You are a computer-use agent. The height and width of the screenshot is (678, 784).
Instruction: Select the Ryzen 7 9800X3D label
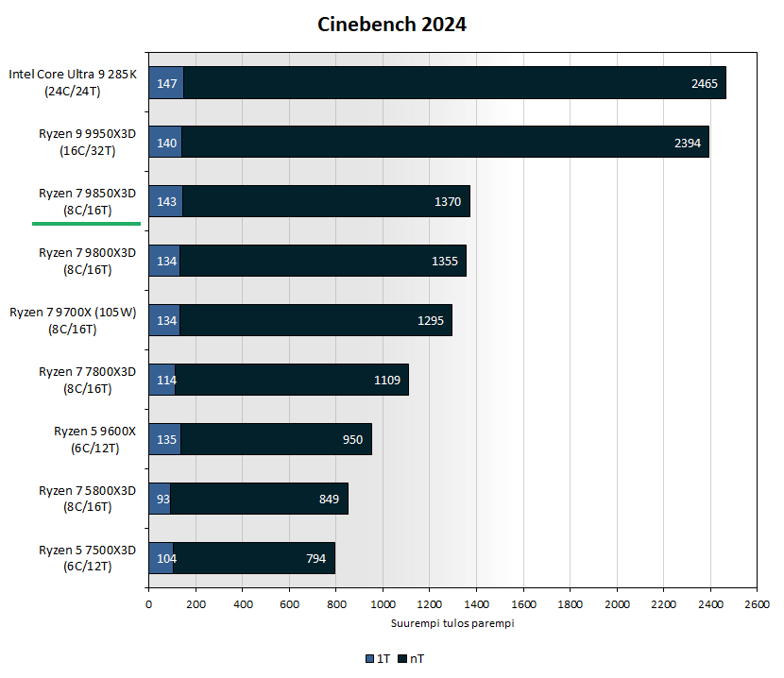click(87, 261)
